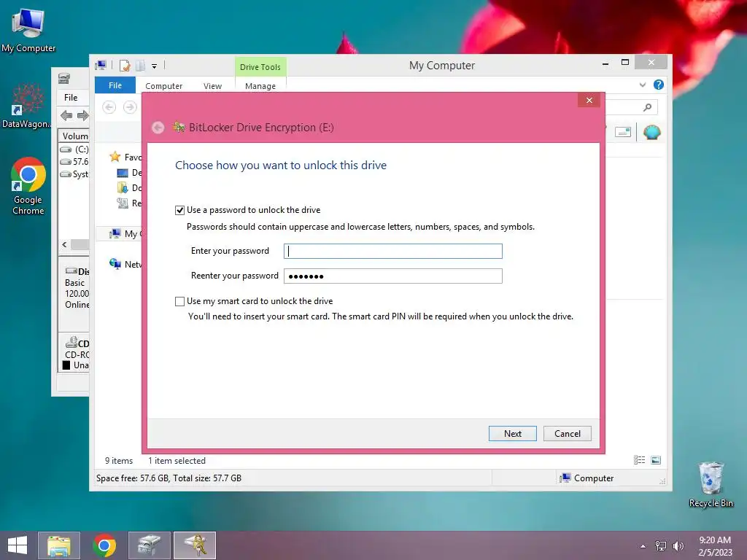Open File menu in Disk Management window
The image size is (747, 560).
pos(71,98)
